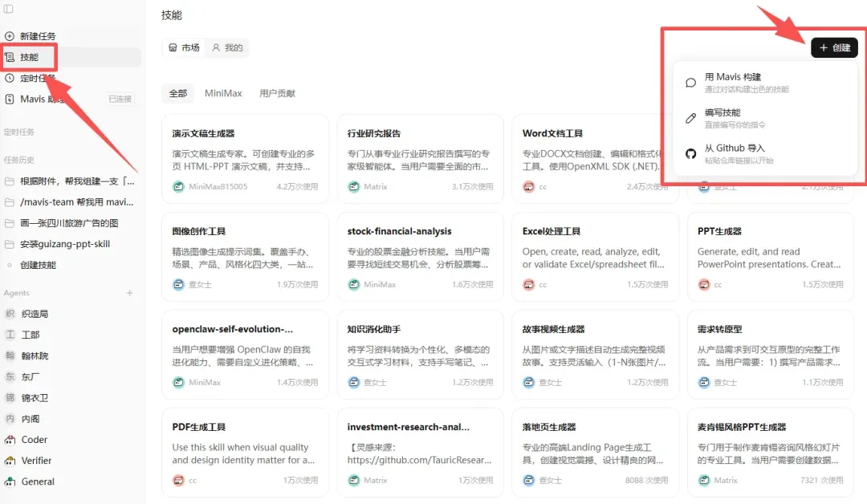The image size is (867, 504).
Task: Switch to the 我的 tab
Action: tap(227, 47)
